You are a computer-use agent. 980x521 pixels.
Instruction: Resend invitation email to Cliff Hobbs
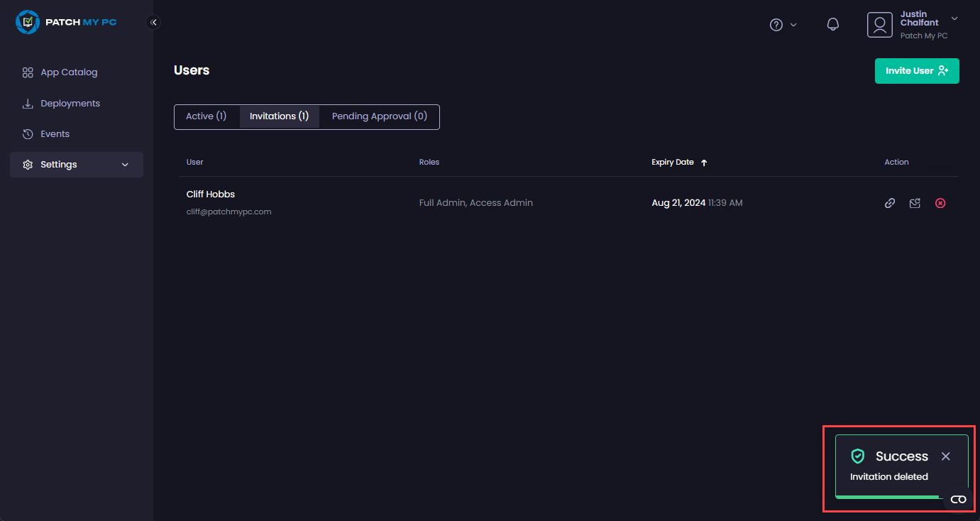coord(915,203)
